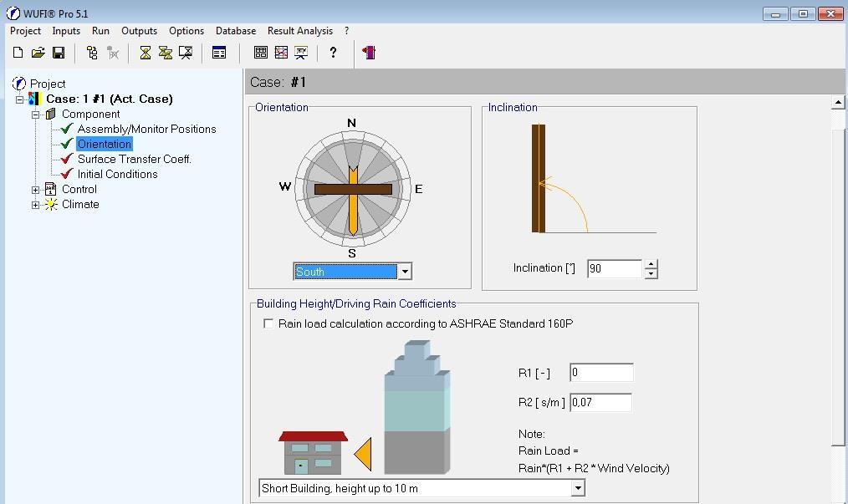Click the project tree structure toolbar icon

click(x=92, y=53)
